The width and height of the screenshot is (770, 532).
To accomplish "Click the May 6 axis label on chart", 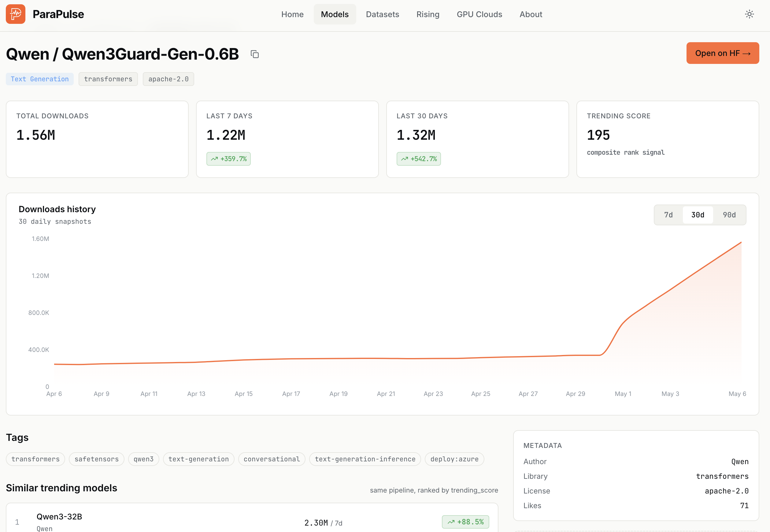I will pyautogui.click(x=737, y=394).
